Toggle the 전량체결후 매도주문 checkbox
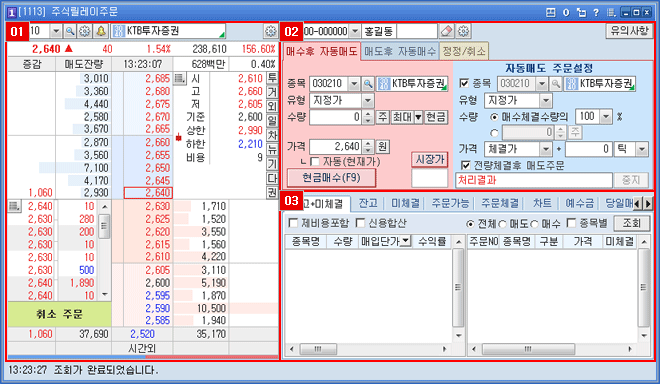Image resolution: width=660 pixels, height=384 pixels. [x=466, y=165]
